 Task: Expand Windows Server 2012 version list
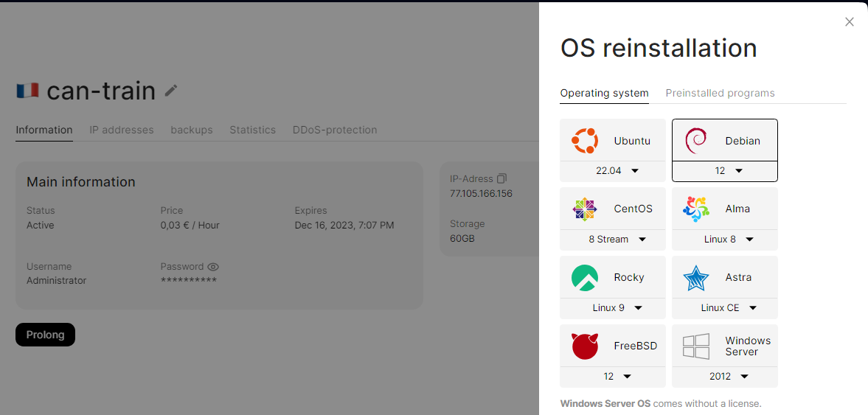coord(744,377)
